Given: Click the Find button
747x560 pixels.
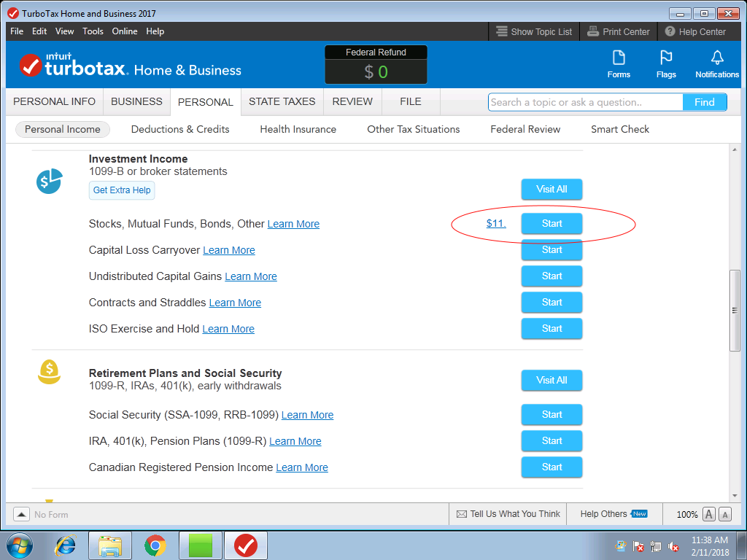Looking at the screenshot, I should tap(705, 102).
